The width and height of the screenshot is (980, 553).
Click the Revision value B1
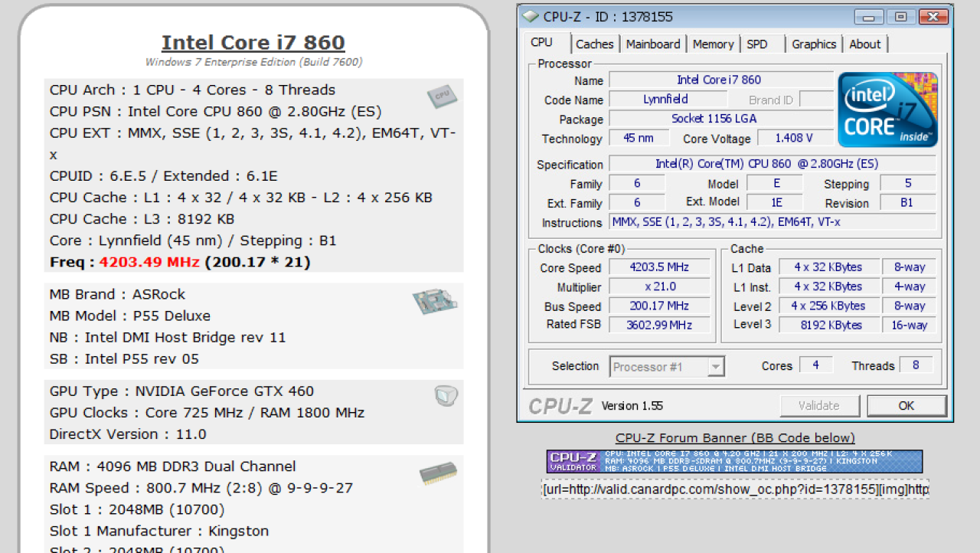pos(908,203)
